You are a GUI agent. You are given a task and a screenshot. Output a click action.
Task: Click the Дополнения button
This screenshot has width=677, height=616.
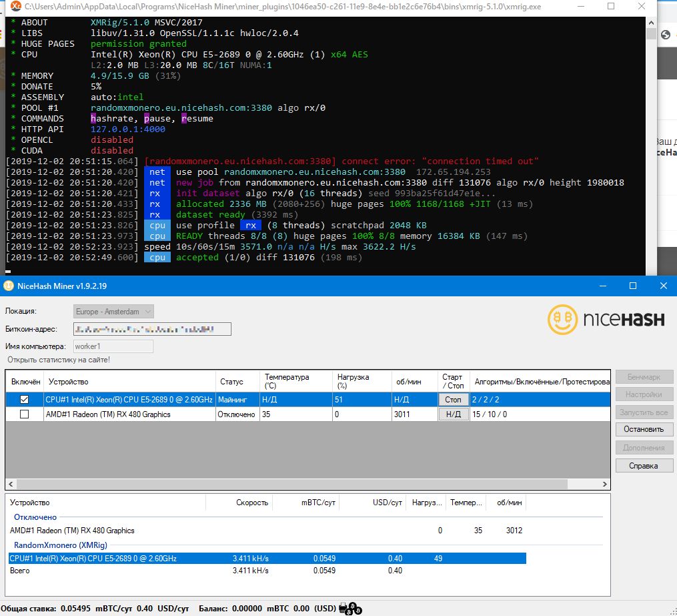click(644, 448)
